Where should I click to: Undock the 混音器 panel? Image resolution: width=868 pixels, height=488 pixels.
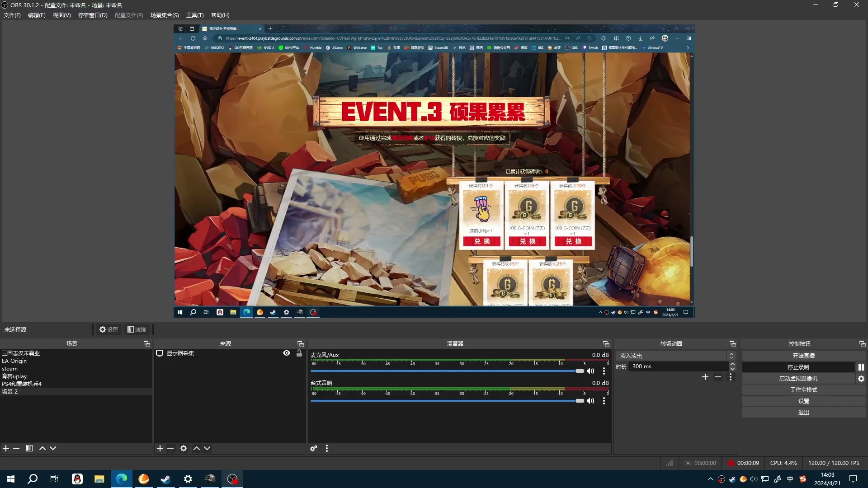pyautogui.click(x=606, y=344)
